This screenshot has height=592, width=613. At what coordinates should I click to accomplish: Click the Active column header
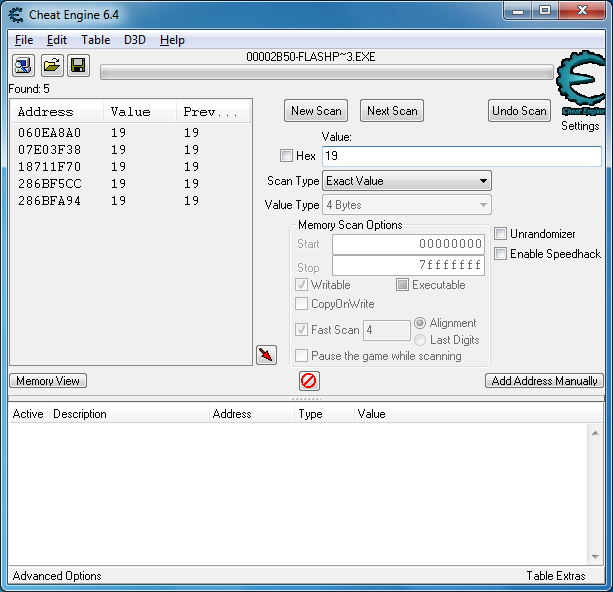tap(29, 414)
